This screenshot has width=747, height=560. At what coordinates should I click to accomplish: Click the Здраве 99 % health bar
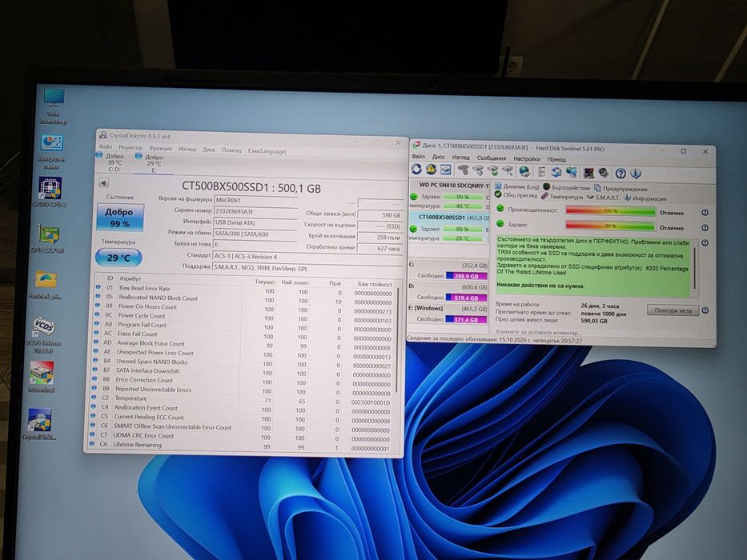(610, 226)
